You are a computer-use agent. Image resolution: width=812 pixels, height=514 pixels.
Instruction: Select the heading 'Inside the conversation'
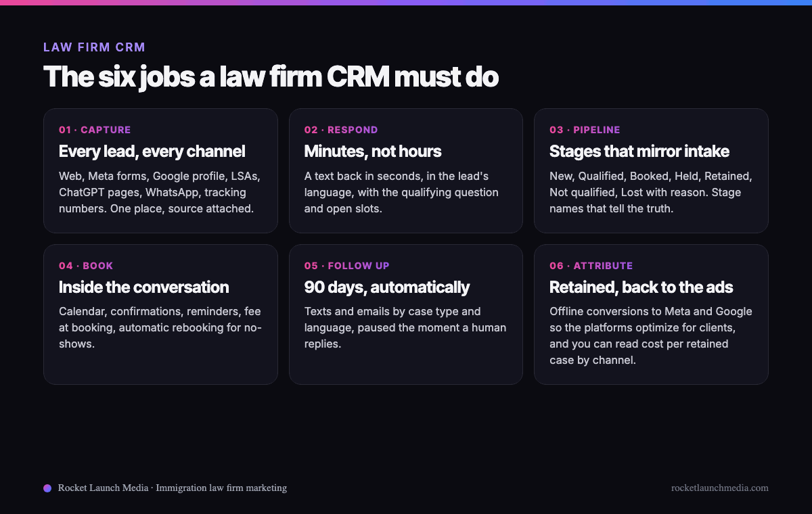pos(144,287)
